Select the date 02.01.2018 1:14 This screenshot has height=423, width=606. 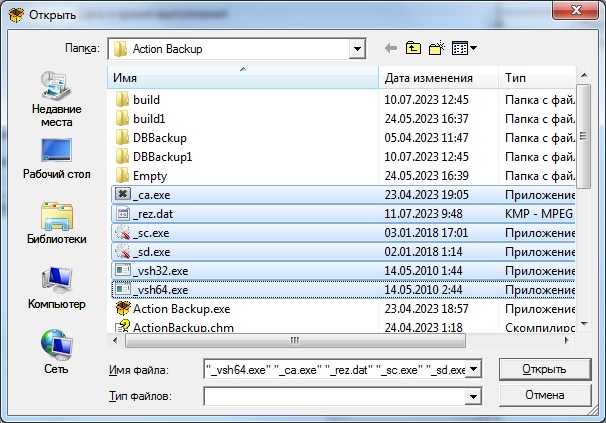coord(423,251)
